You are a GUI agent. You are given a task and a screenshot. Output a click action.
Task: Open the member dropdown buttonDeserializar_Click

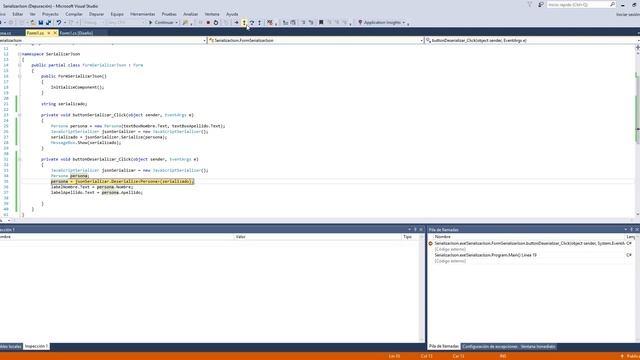point(532,40)
